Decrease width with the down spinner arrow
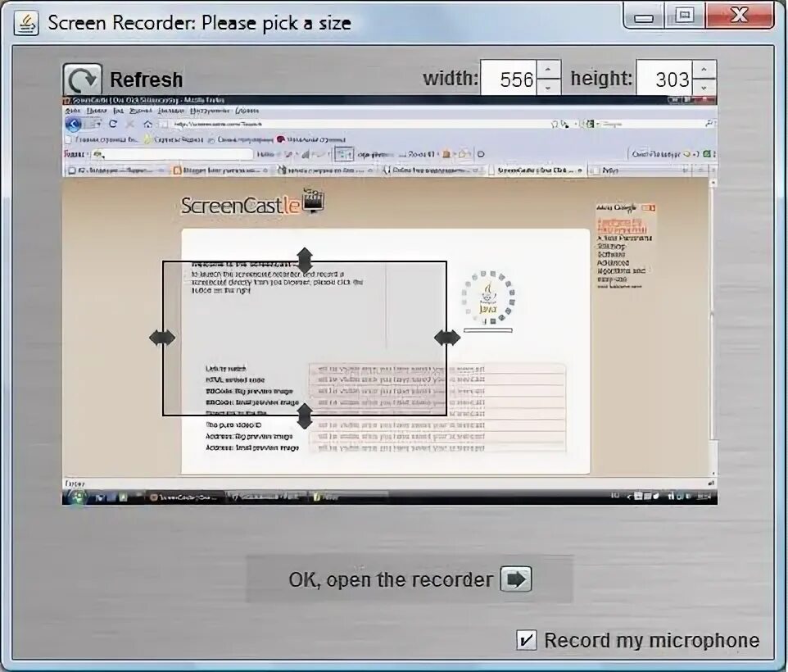 (x=548, y=87)
